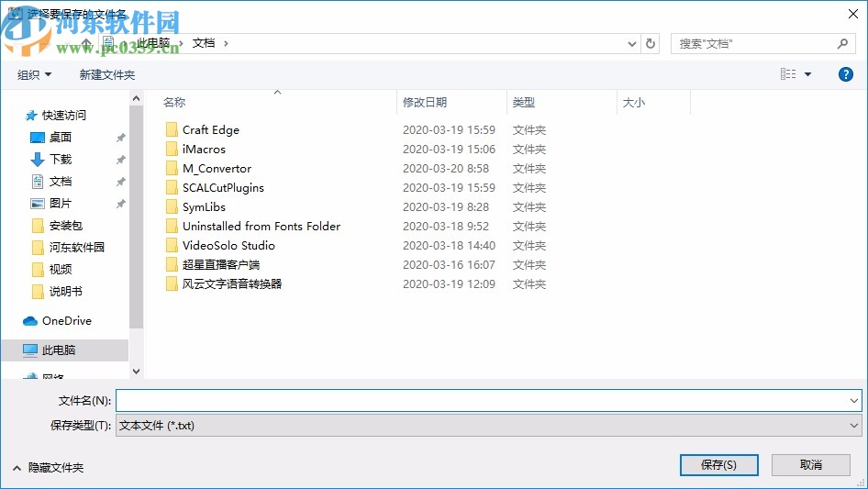Select 图片 in quick access
Viewport: 868px width, 489px height.
tap(61, 204)
